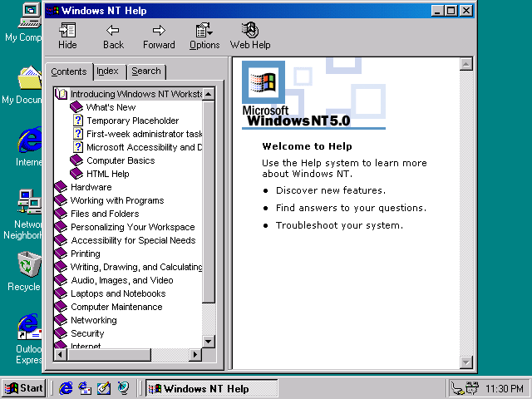532x399 pixels.
Task: Open Web Help from the toolbar
Action: click(250, 36)
